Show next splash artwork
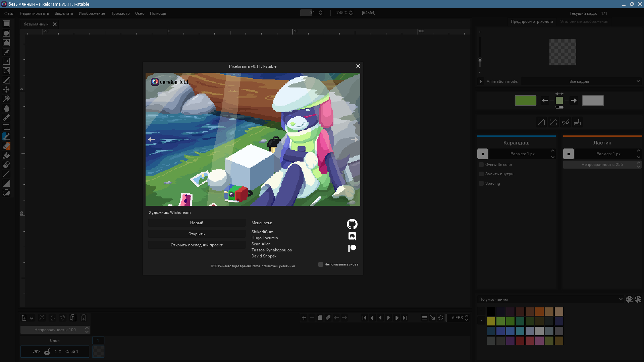The height and width of the screenshot is (362, 644). click(354, 139)
